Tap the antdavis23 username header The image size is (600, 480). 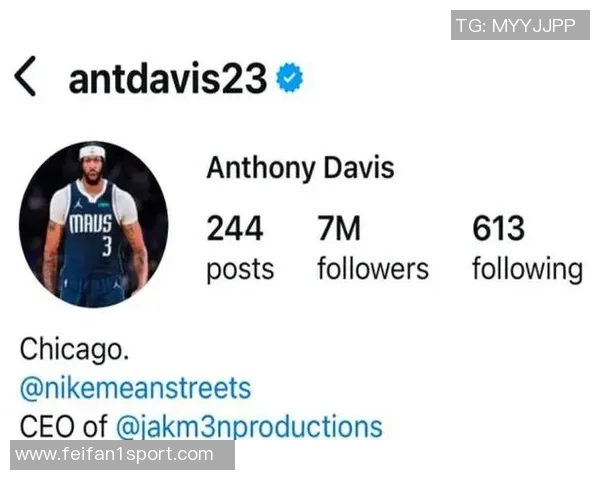pyautogui.click(x=168, y=78)
